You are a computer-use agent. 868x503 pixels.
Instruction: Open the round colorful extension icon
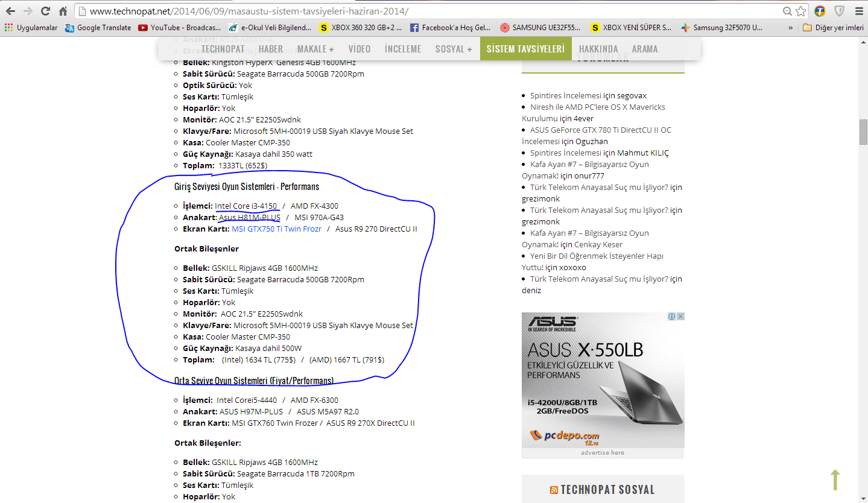(x=820, y=11)
